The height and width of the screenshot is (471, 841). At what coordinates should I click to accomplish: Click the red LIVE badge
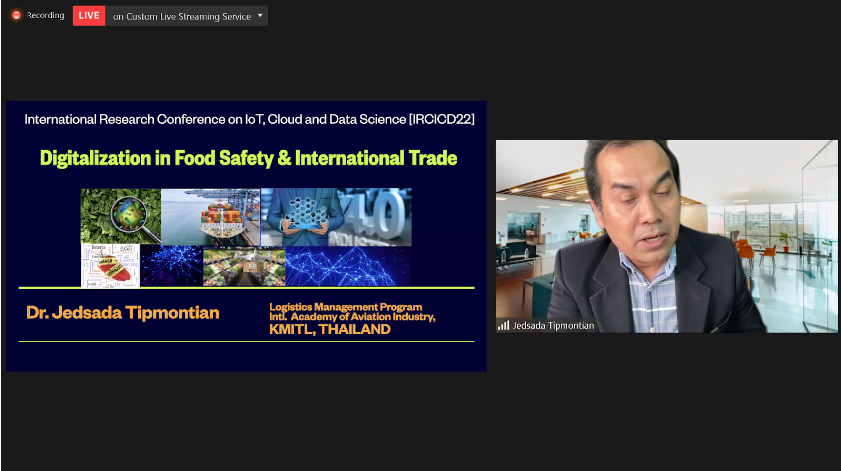89,16
